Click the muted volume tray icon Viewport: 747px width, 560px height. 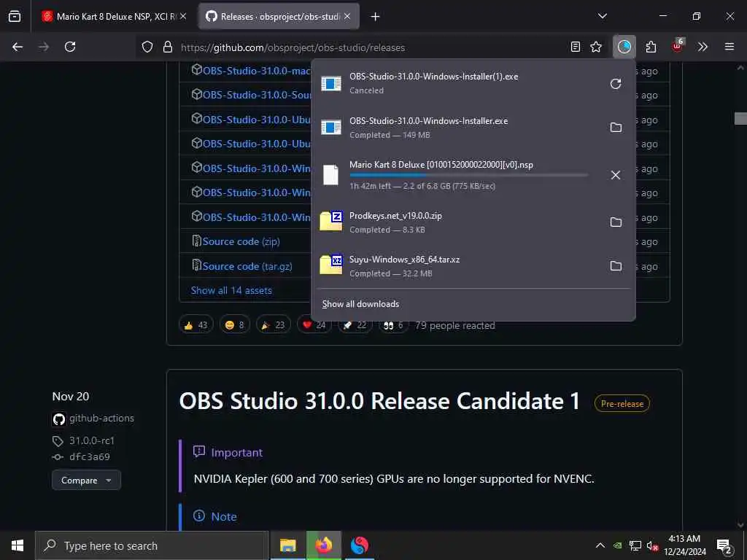point(652,546)
